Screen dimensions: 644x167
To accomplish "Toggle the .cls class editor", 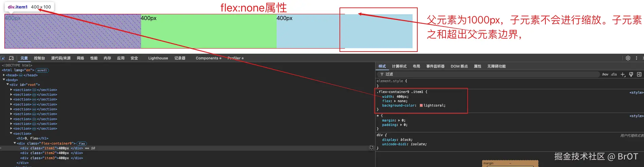I will tap(614, 74).
